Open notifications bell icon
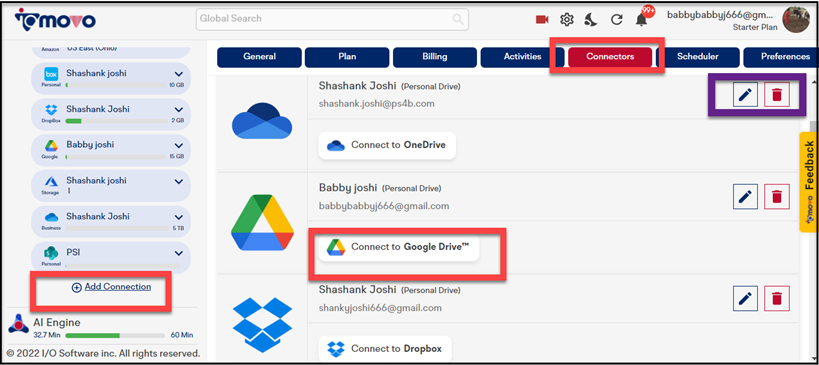This screenshot has width=819, height=365. [641, 20]
